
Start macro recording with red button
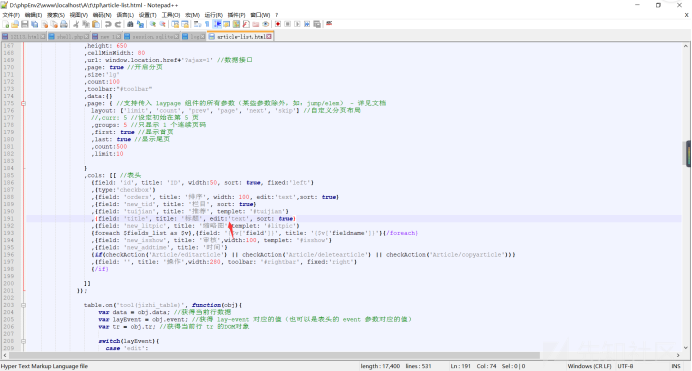tap(278, 24)
